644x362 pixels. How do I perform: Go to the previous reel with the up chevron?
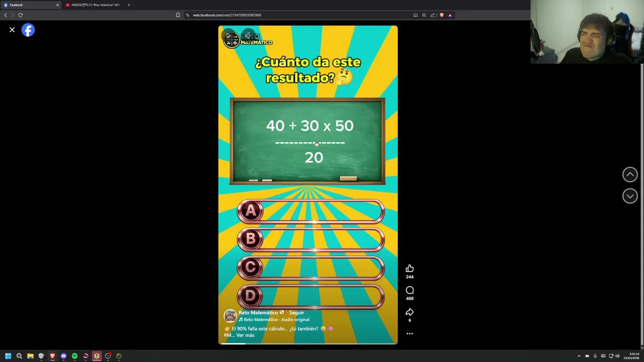[630, 174]
